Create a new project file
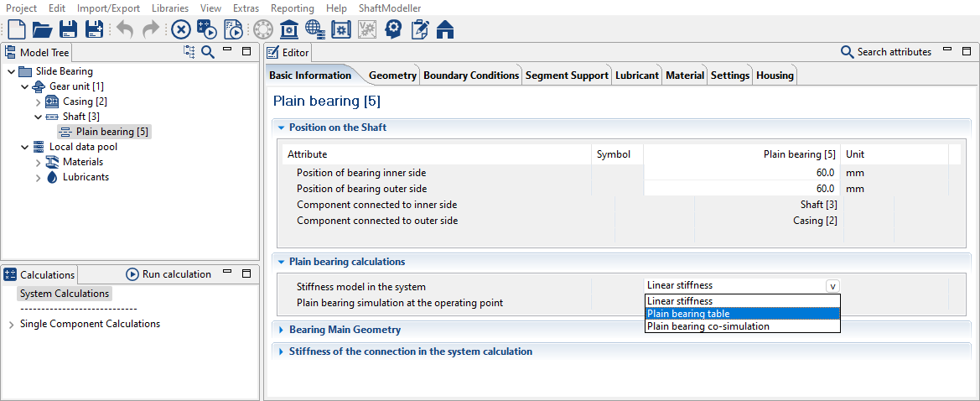The width and height of the screenshot is (980, 401). coord(16,29)
